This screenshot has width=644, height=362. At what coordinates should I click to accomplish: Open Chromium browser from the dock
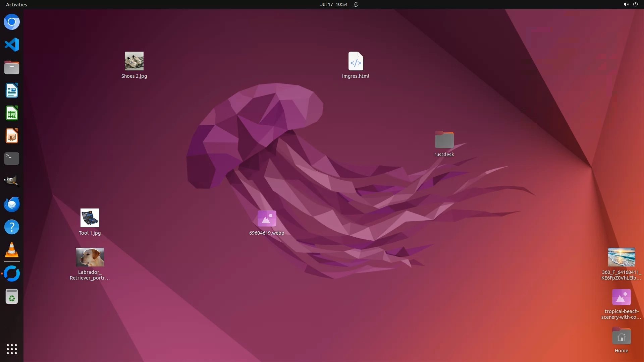click(x=12, y=22)
